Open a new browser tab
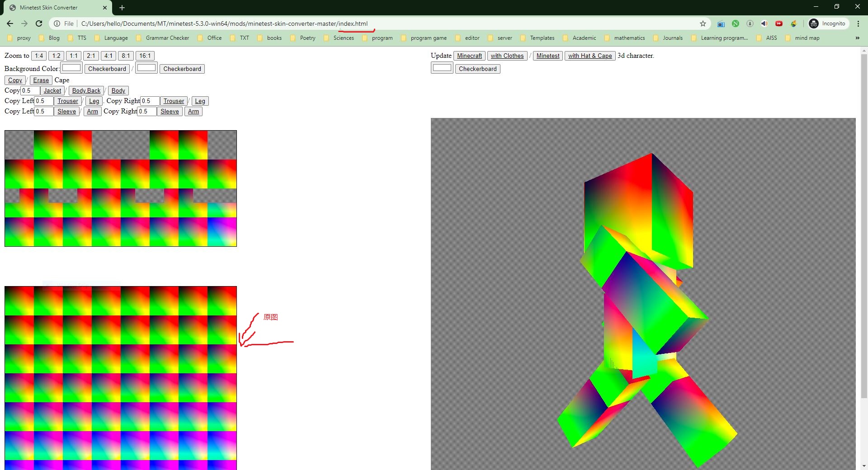Viewport: 868px width, 470px height. (x=122, y=8)
